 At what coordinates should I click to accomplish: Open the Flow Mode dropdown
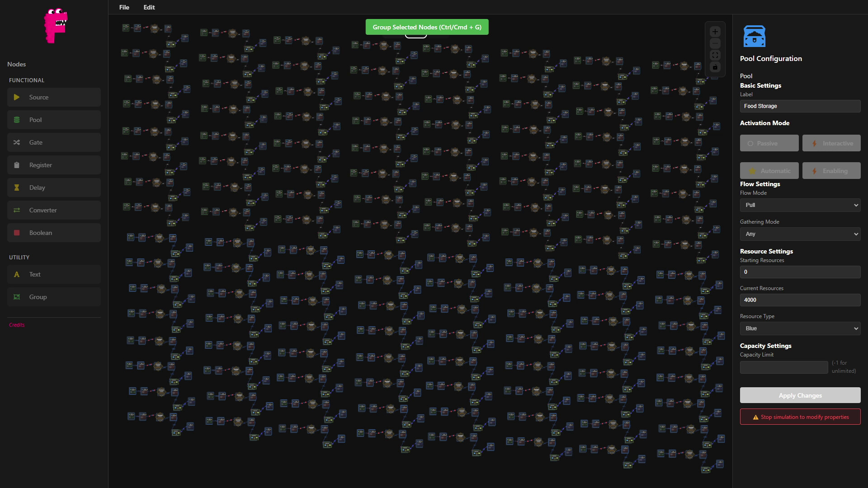pyautogui.click(x=800, y=205)
